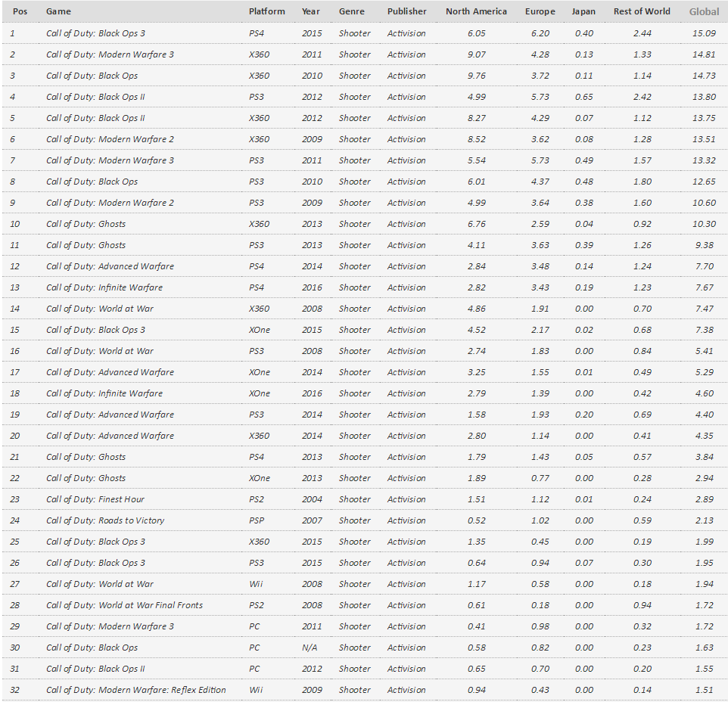Select the Genre column header
The width and height of the screenshot is (728, 702).
point(351,11)
